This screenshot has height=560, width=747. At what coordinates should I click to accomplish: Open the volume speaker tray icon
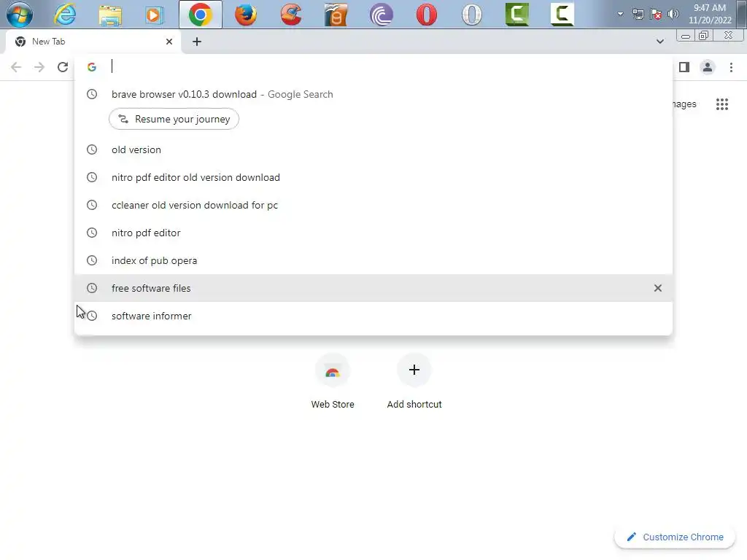click(673, 14)
